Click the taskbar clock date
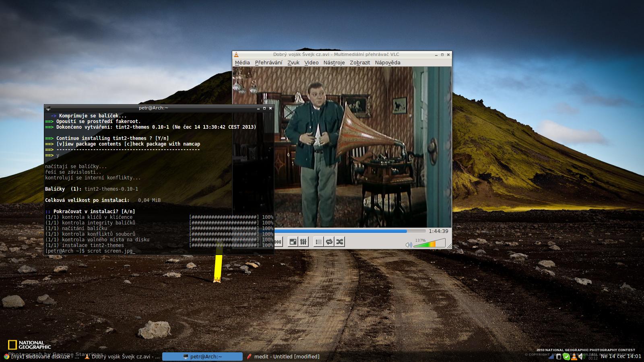Screen dimensions: 644x362 pyautogui.click(x=621, y=356)
